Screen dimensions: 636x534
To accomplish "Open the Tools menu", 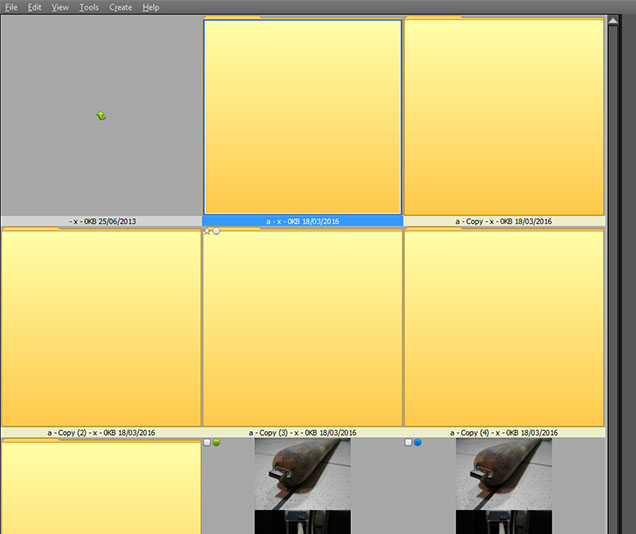I will 89,7.
